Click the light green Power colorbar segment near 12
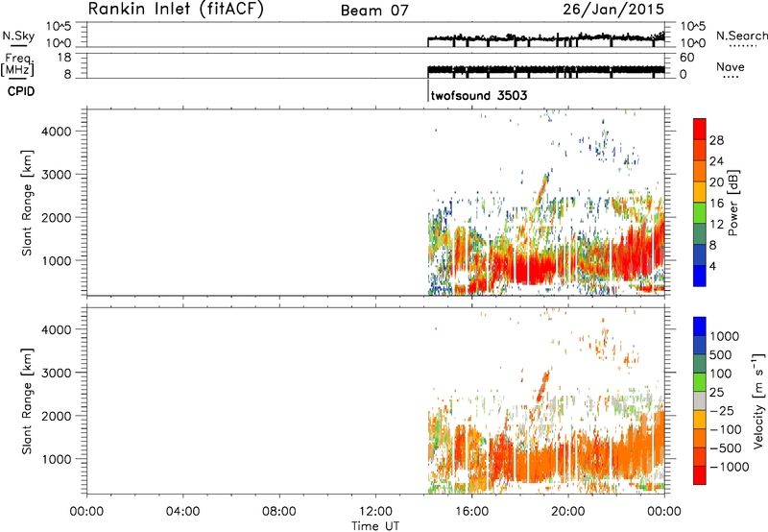The width and height of the screenshot is (768, 532). [700, 212]
